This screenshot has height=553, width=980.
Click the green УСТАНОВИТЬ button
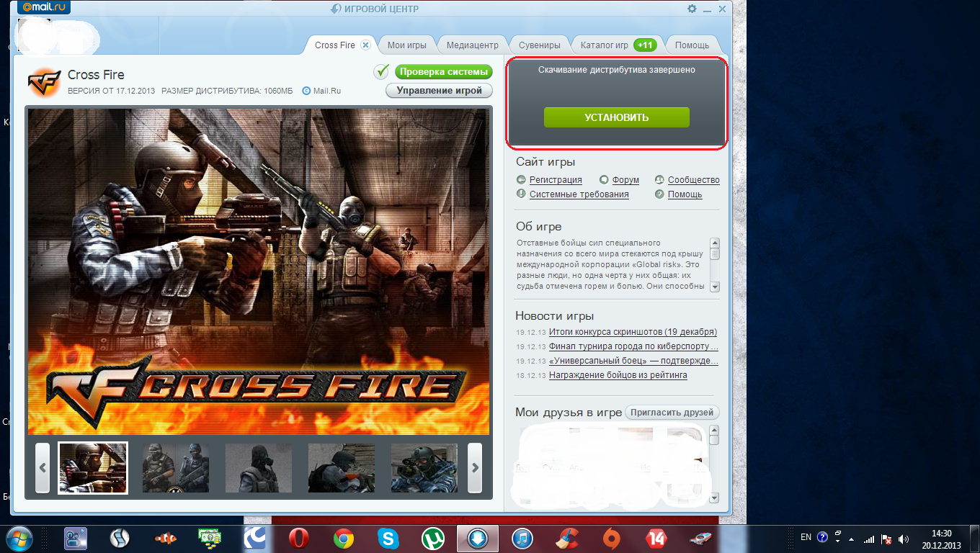click(617, 117)
